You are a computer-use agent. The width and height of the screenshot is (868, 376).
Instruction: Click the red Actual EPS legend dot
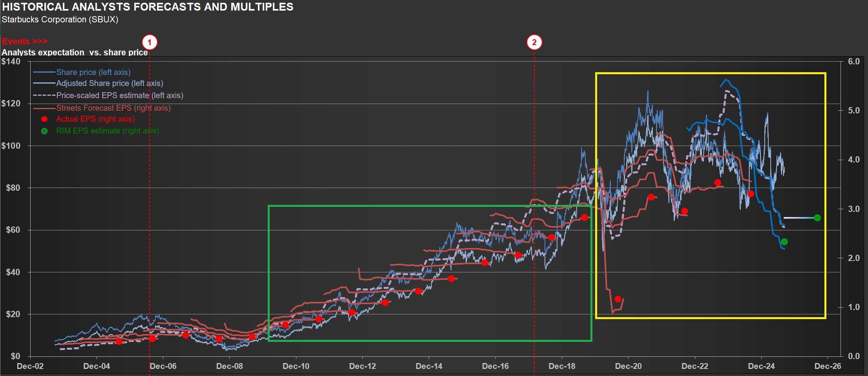tap(44, 119)
